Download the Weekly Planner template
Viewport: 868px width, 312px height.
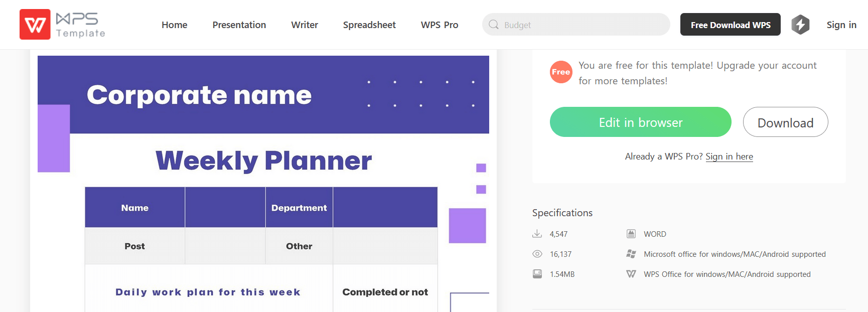point(785,122)
